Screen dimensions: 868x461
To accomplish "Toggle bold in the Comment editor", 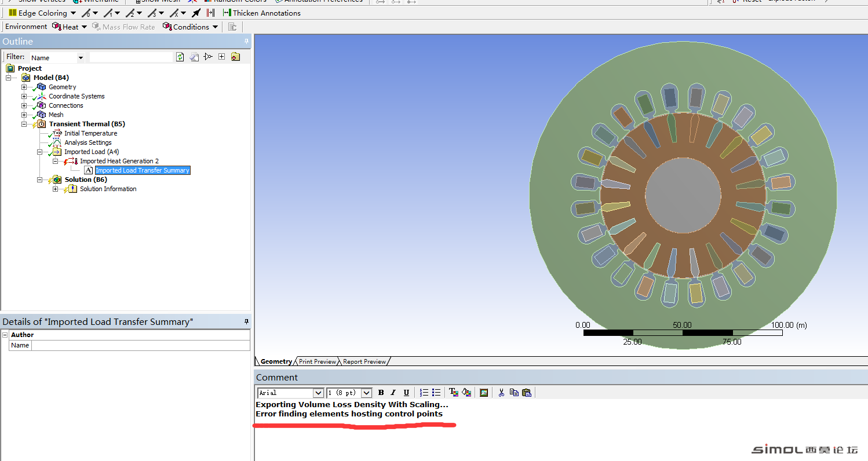I will [381, 393].
